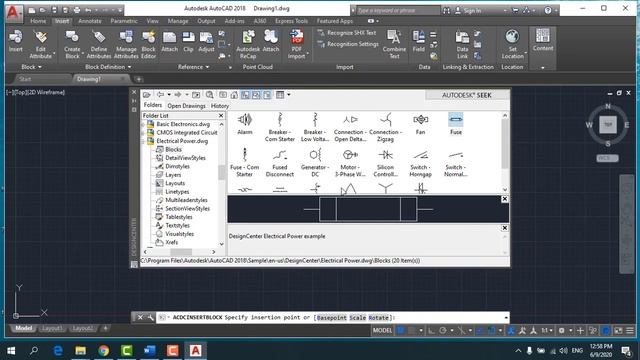Select Layers in the folder tree

click(x=173, y=175)
